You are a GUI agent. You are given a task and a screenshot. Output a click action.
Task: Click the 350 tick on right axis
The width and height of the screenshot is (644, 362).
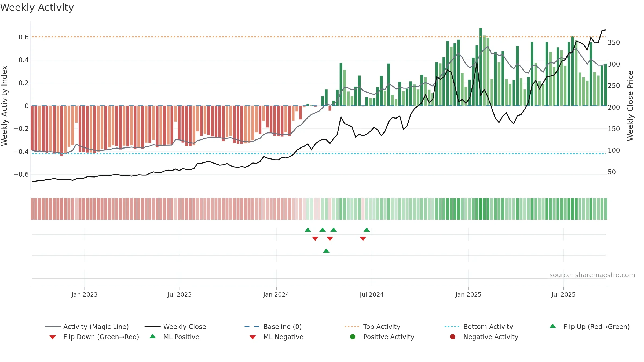614,43
